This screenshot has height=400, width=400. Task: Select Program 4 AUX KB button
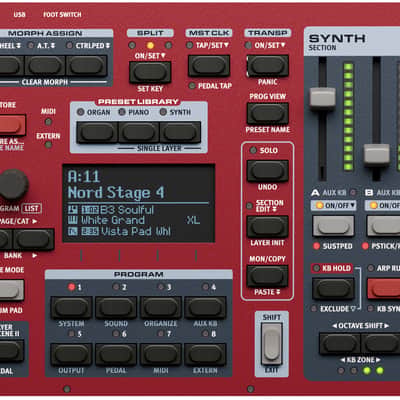click(205, 307)
